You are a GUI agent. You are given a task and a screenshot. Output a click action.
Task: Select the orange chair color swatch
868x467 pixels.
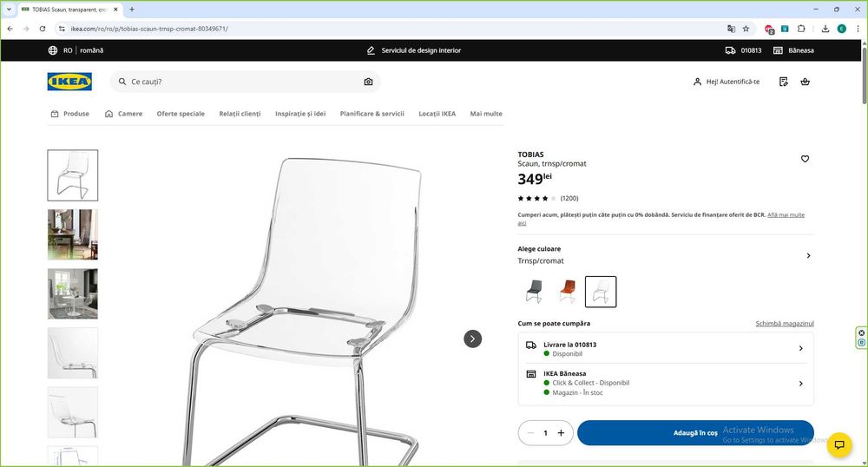(568, 292)
